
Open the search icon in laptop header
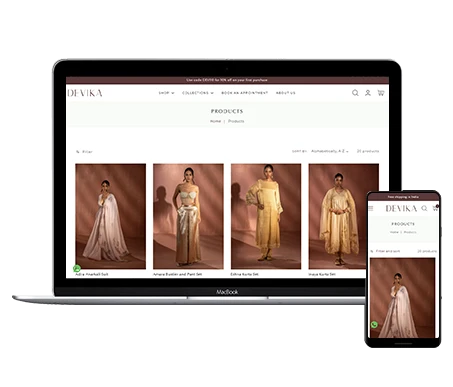pos(355,93)
